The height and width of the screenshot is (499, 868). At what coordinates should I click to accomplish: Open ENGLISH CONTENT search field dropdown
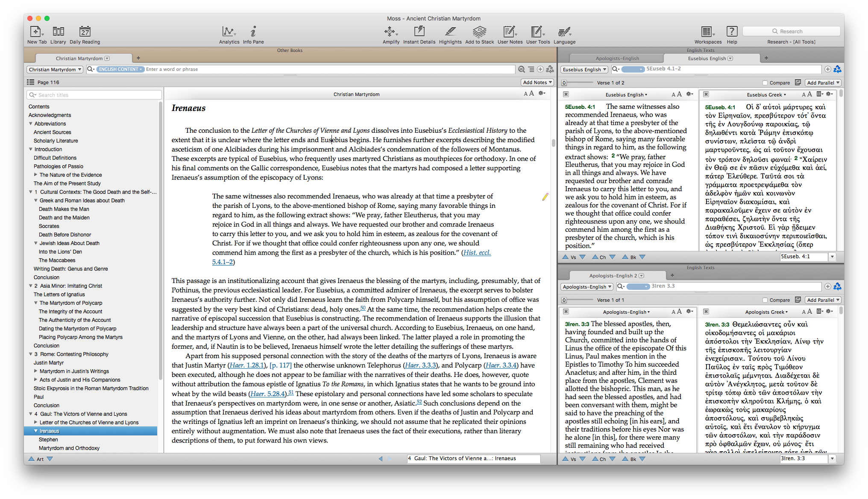pyautogui.click(x=120, y=69)
